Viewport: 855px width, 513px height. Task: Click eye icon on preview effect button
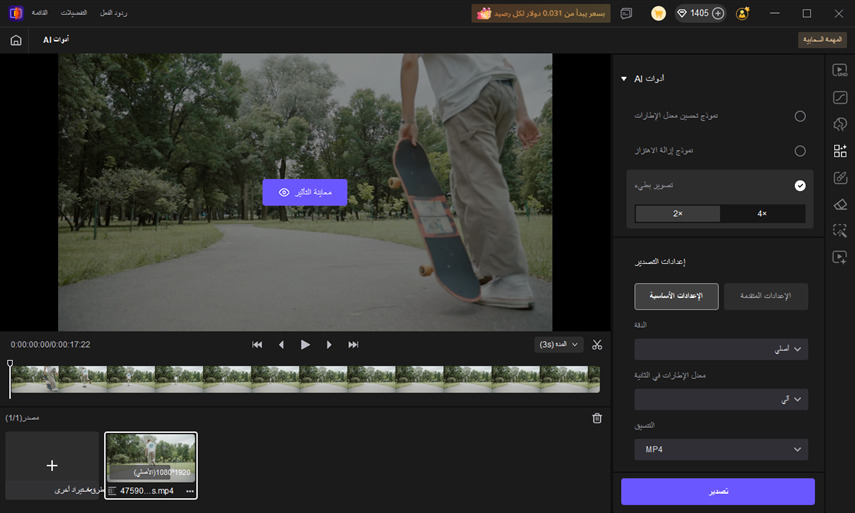[284, 192]
